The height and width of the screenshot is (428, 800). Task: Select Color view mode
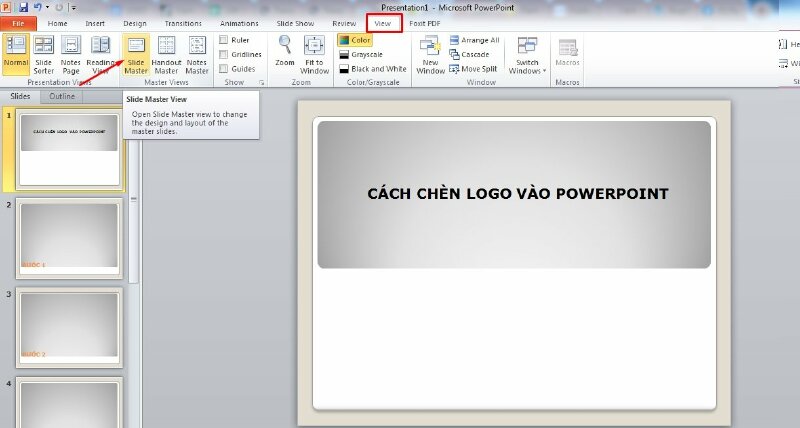(x=355, y=40)
